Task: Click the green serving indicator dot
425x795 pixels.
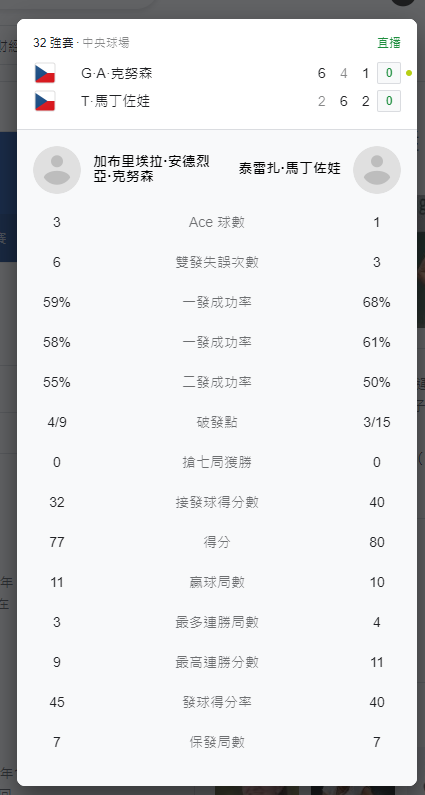Action: (409, 74)
